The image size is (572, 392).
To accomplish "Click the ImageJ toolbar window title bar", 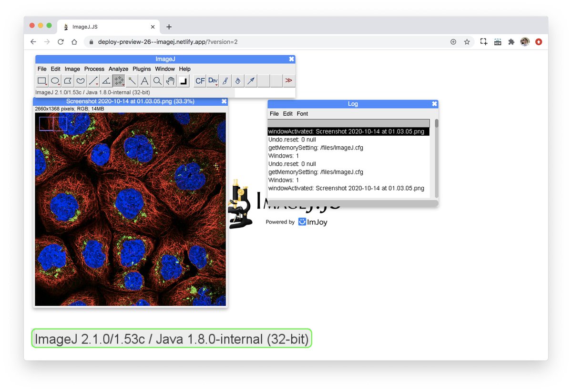I will (165, 59).
